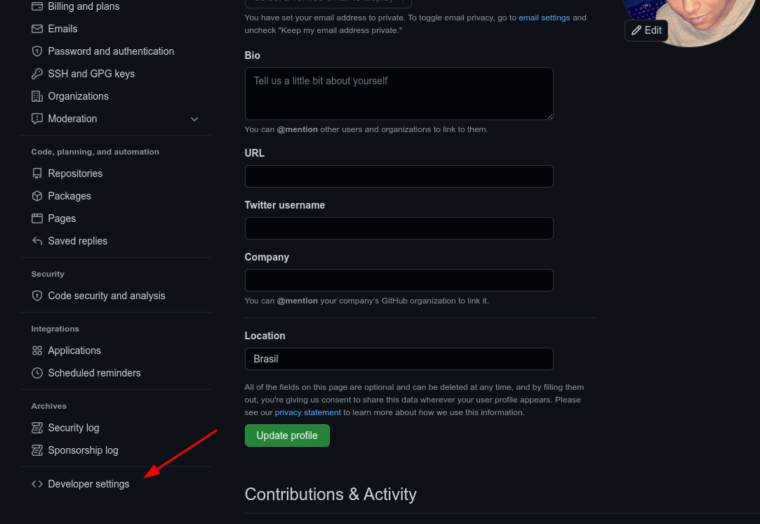Viewport: 760px width, 524px height.
Task: Expand the Moderation section chevron
Action: point(194,119)
